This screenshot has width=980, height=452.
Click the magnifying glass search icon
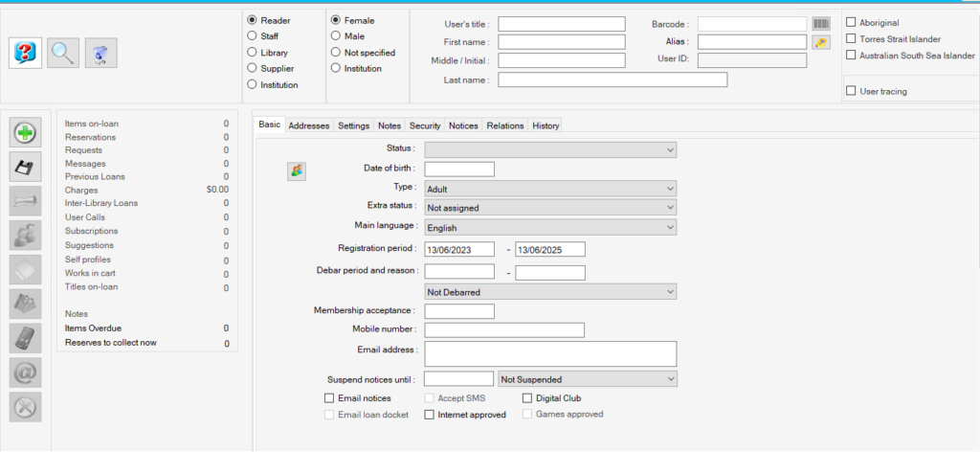coord(63,53)
